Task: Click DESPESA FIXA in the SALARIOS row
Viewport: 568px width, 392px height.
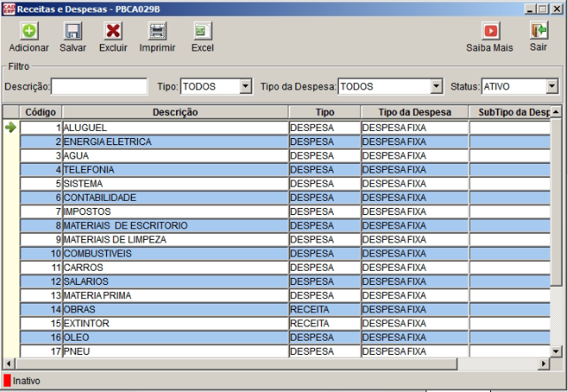Action: coord(415,281)
